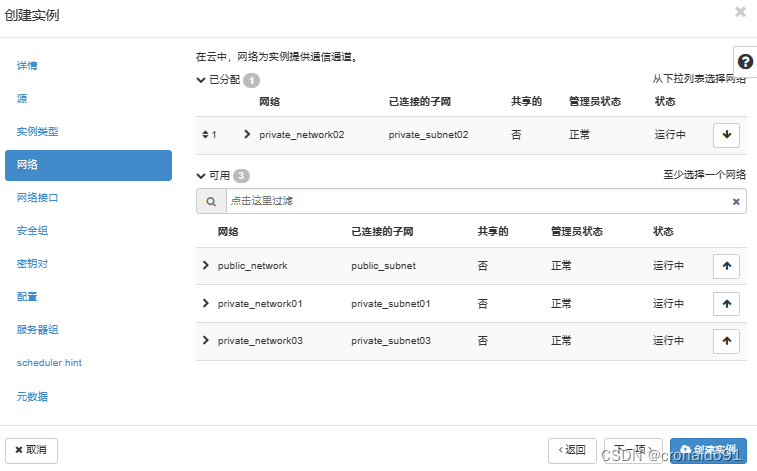Click the allocated count badge 1
Viewport: 757px width, 471px height.
(x=251, y=80)
